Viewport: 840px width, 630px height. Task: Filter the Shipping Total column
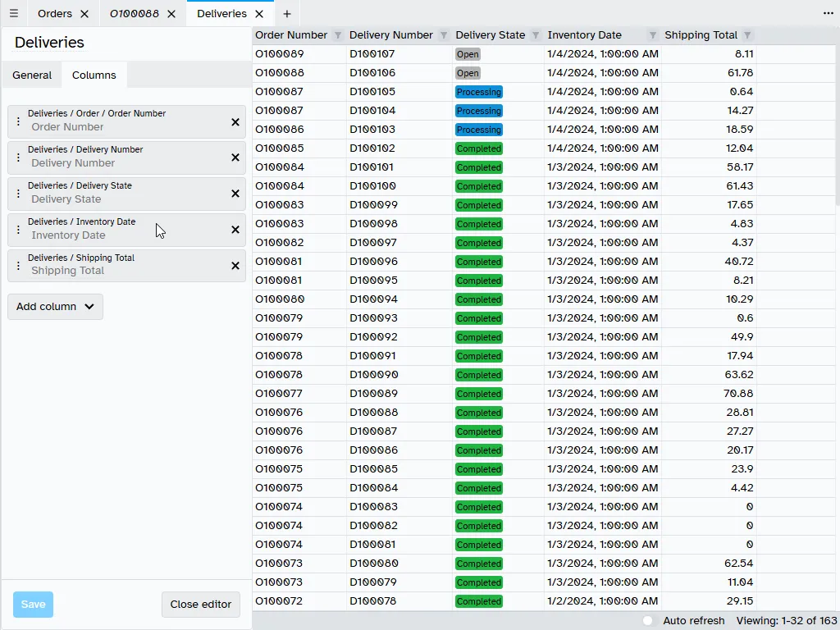pos(747,35)
